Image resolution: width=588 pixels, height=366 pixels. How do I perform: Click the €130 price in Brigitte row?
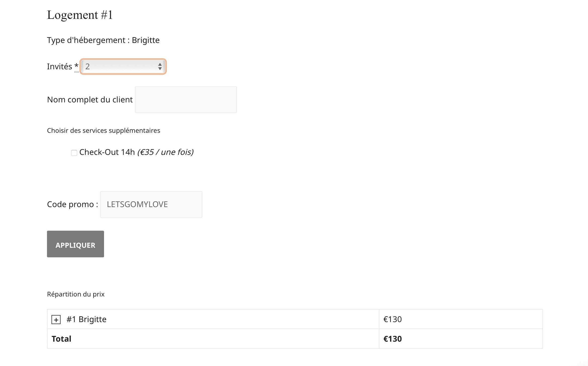tap(393, 319)
